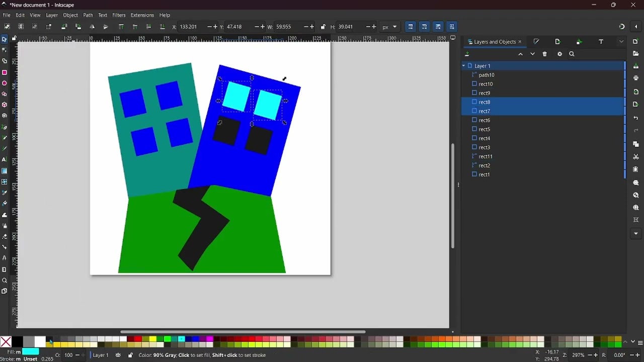Toggle move patterns with object
Screen dimensions: 644x362
click(x=452, y=27)
